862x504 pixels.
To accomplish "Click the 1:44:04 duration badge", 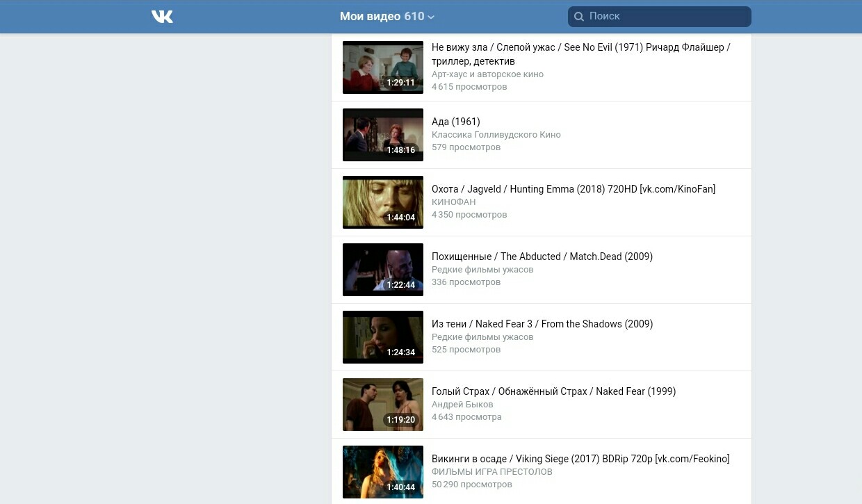I will (401, 218).
